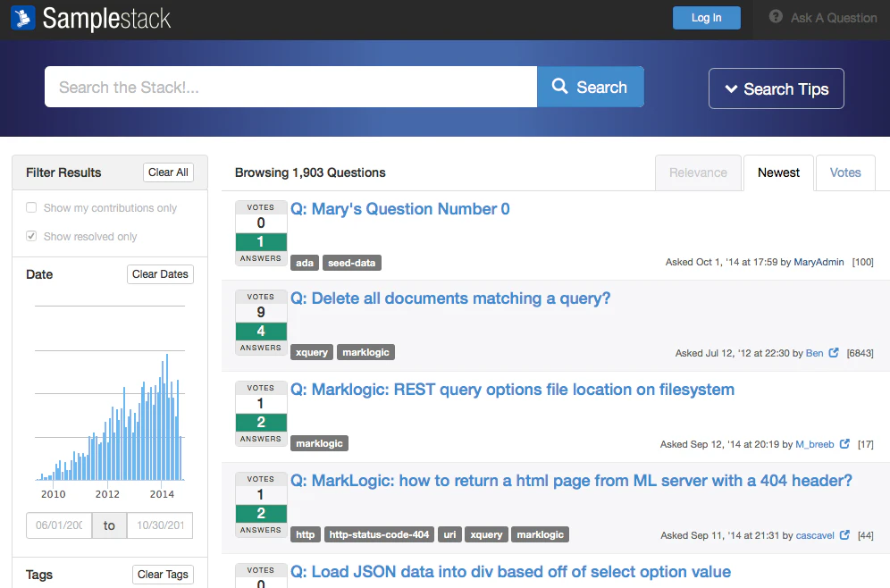This screenshot has height=588, width=890.
Task: Select the http-status-code-404 tag
Action: [379, 534]
